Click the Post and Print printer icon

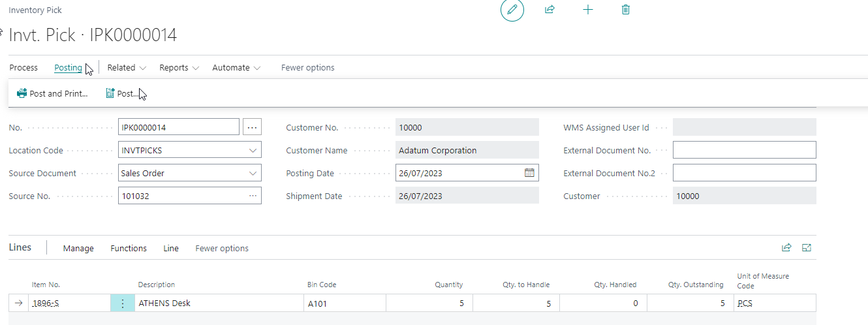point(22,93)
